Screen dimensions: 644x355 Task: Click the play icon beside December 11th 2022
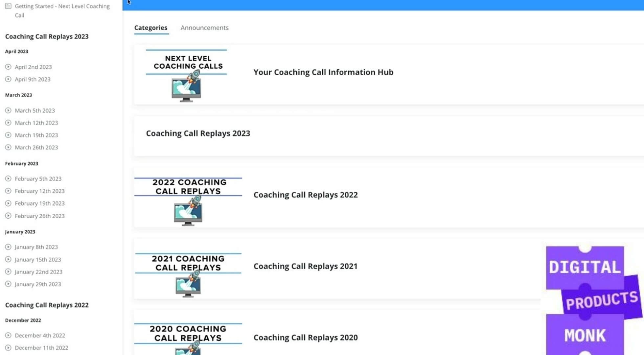[x=8, y=347]
